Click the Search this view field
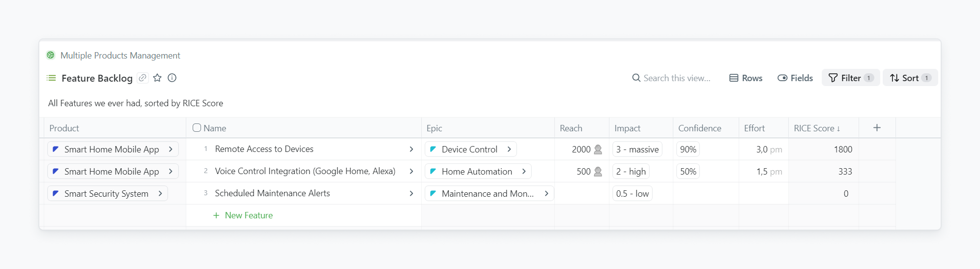980x269 pixels. point(676,78)
